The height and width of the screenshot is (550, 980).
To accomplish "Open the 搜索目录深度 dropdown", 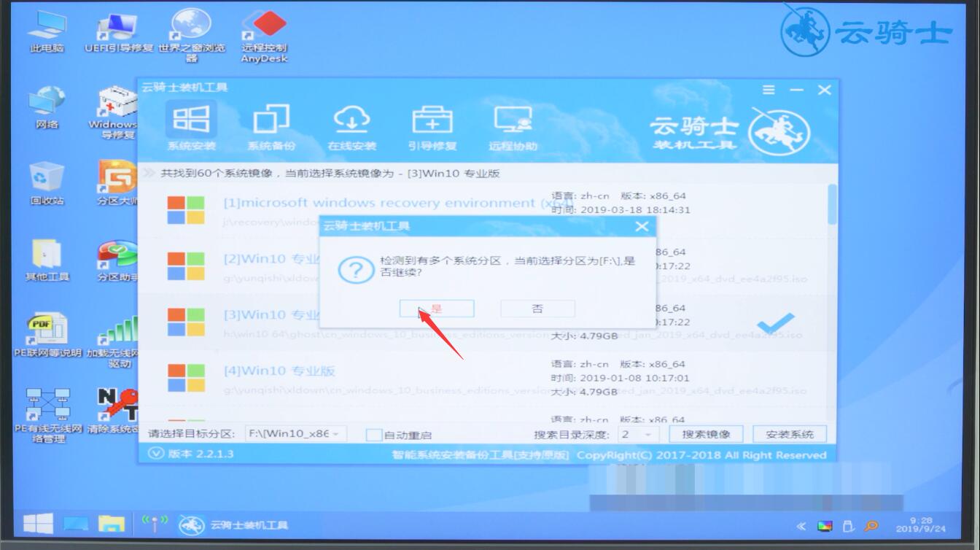I will click(x=638, y=434).
